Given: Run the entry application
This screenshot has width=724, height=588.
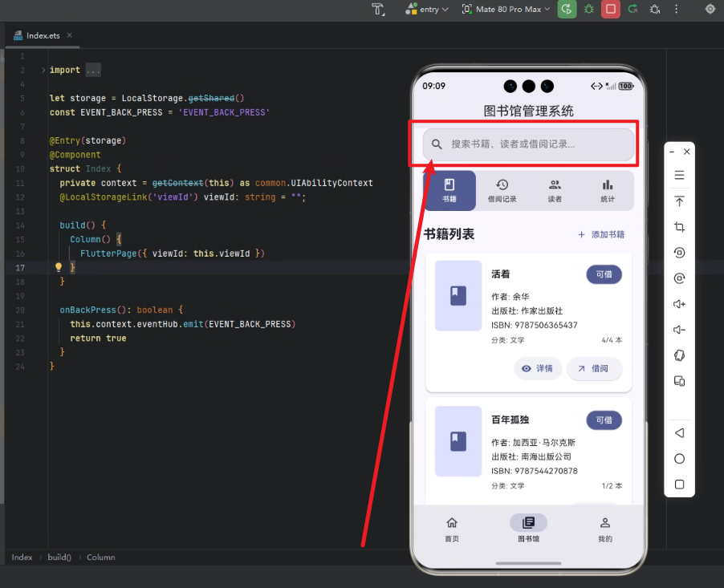Looking at the screenshot, I should tap(567, 9).
